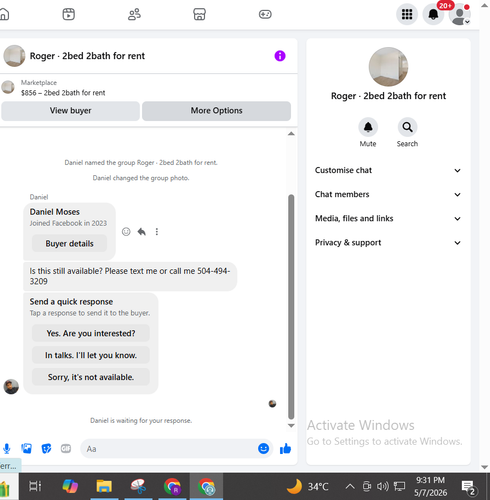Send quick reply Sorry, it's not available.
The image size is (490, 500).
(x=91, y=377)
